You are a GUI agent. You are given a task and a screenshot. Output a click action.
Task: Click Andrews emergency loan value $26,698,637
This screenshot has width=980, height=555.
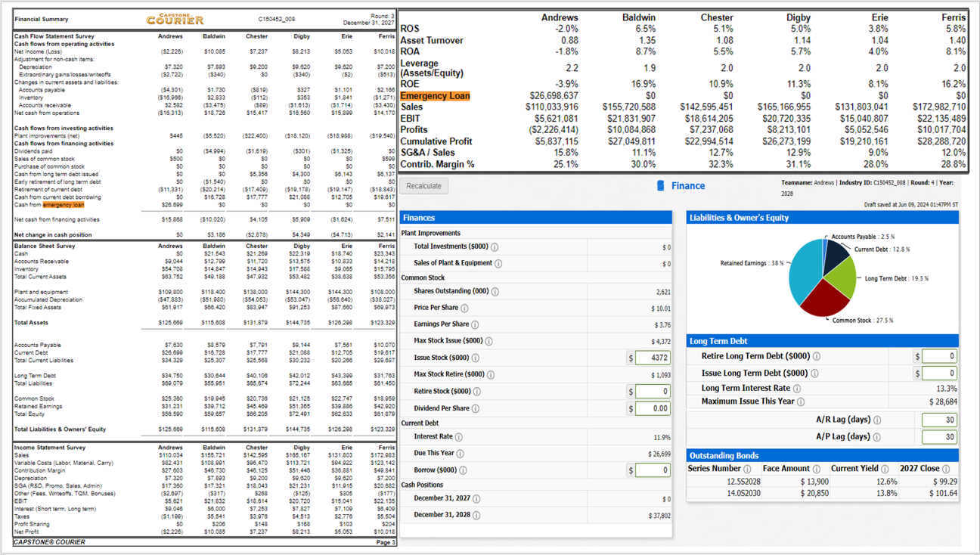pyautogui.click(x=554, y=96)
